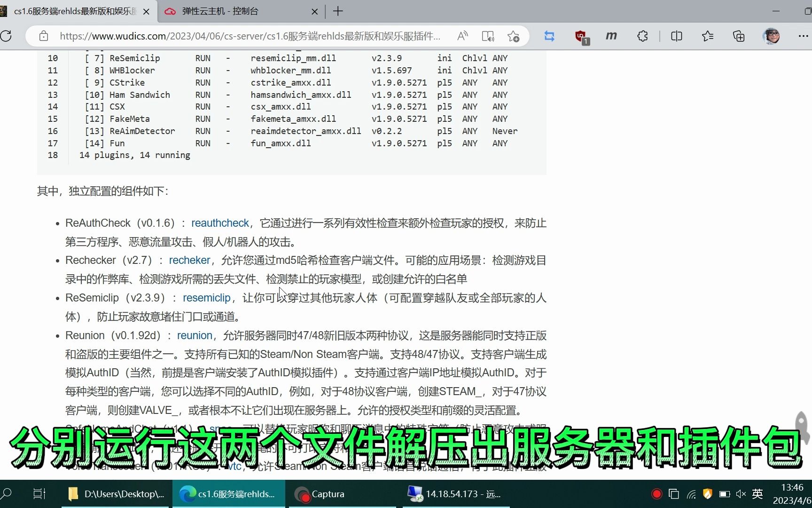This screenshot has height=508, width=812.
Task: Open the recheker link
Action: [189, 260]
